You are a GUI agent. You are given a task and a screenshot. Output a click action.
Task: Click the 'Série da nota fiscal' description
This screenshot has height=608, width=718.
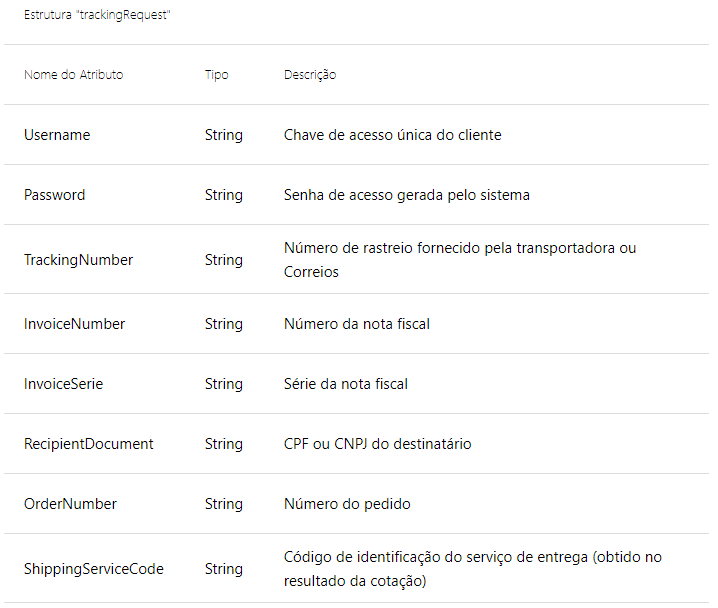click(x=345, y=384)
